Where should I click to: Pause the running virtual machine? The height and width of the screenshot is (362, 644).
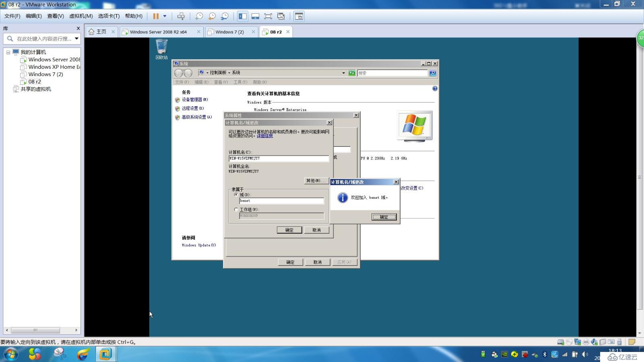click(156, 16)
